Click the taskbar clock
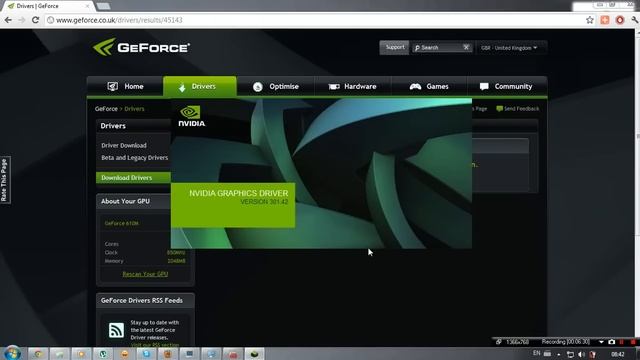 (x=618, y=354)
